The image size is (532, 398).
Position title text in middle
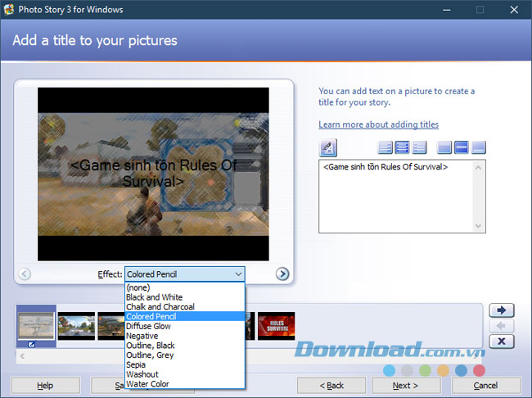(x=462, y=147)
